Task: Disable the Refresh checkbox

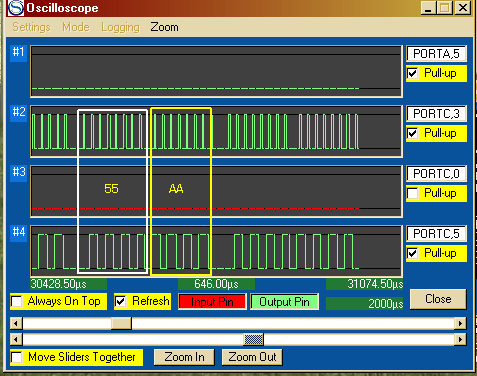Action: 120,301
